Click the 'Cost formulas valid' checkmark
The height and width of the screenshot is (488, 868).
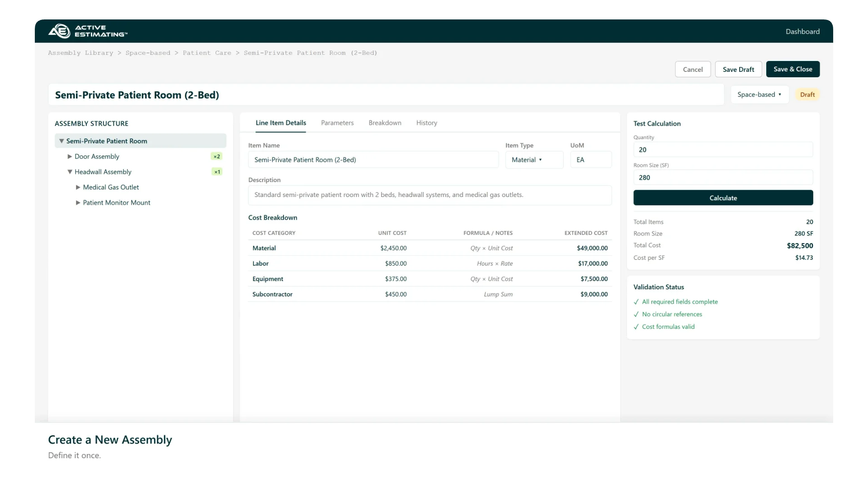tap(637, 327)
